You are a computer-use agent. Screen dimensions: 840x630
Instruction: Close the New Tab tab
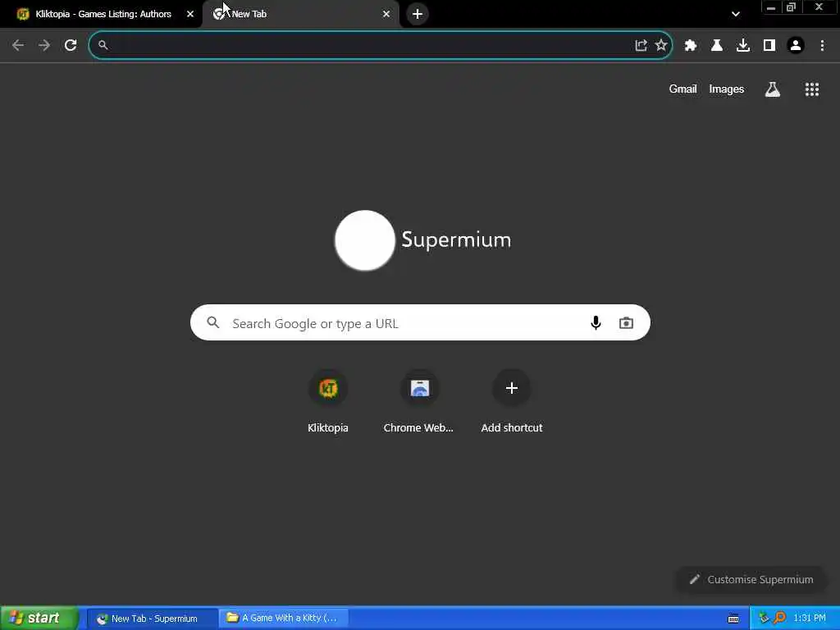pos(386,14)
